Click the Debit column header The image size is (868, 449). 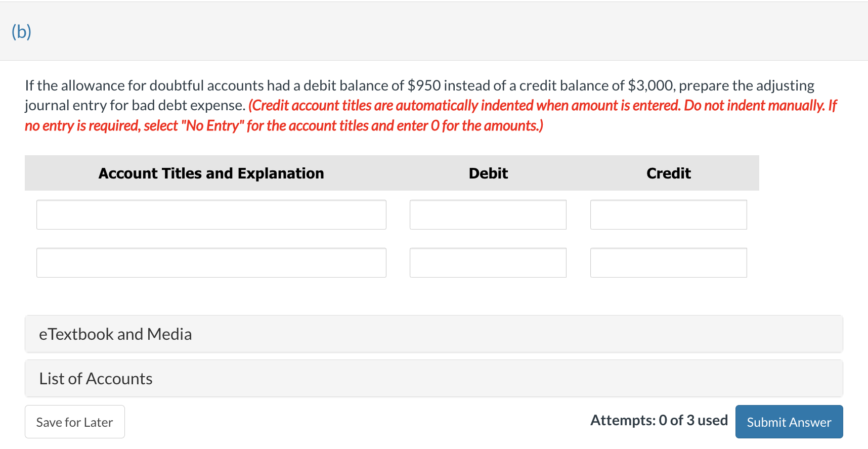[x=488, y=173]
